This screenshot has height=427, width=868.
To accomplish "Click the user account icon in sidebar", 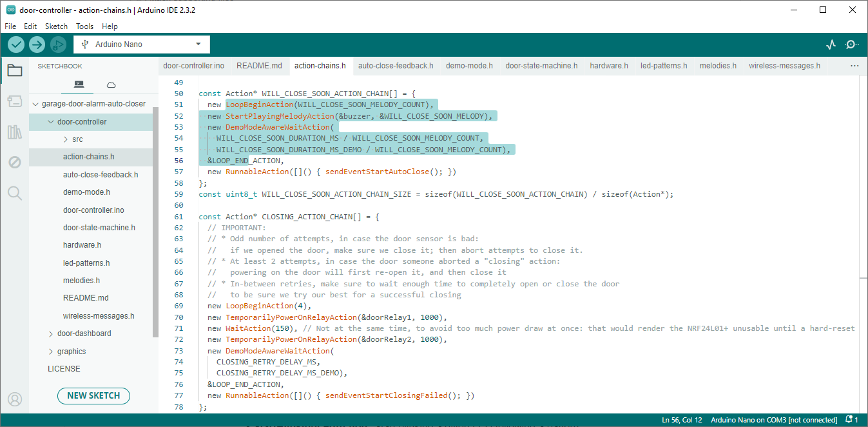I will pyautogui.click(x=14, y=399).
